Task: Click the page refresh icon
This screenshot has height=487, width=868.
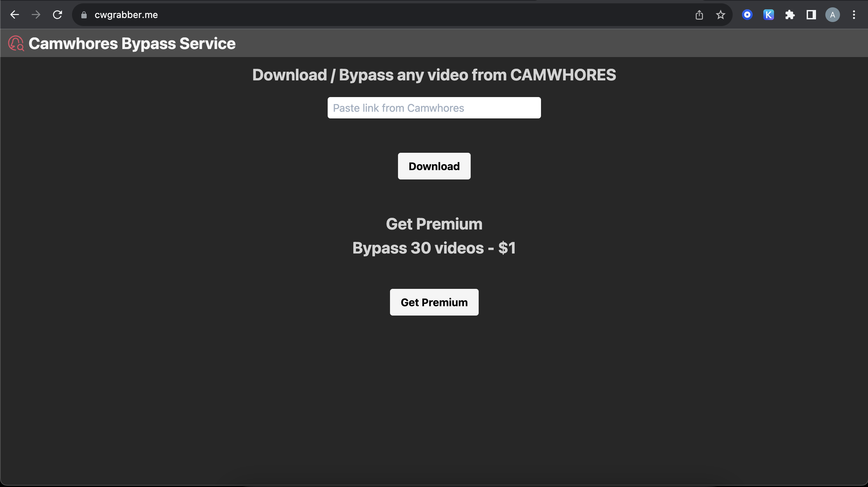Action: pyautogui.click(x=58, y=15)
